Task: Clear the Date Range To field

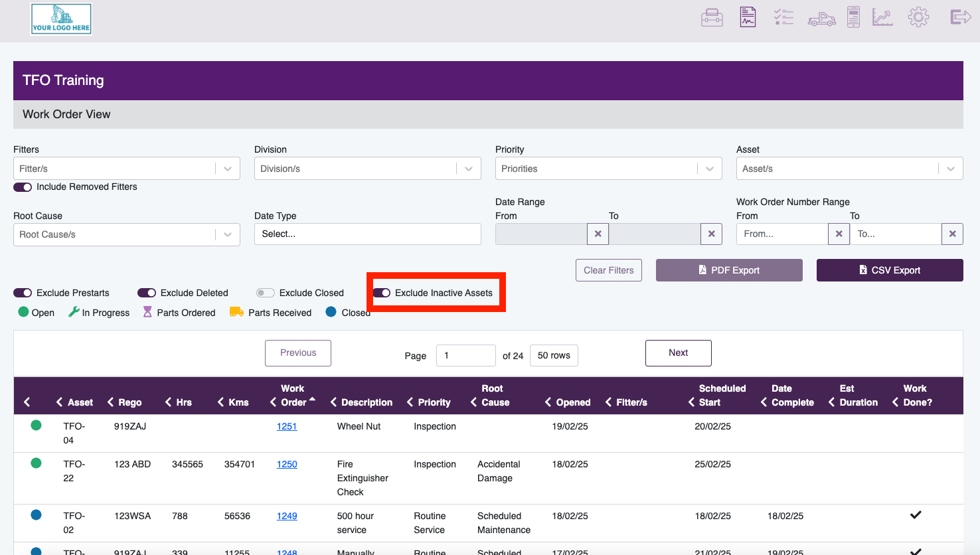Action: tap(712, 234)
